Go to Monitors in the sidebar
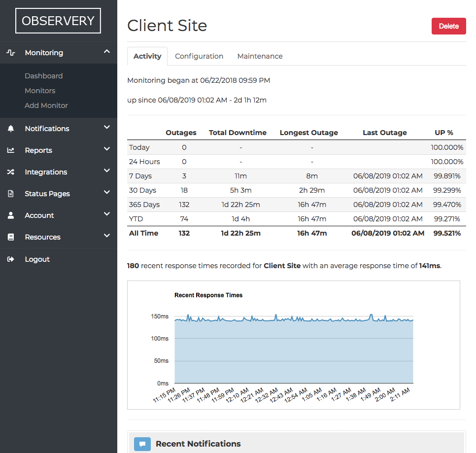476x453 pixels. pyautogui.click(x=40, y=91)
